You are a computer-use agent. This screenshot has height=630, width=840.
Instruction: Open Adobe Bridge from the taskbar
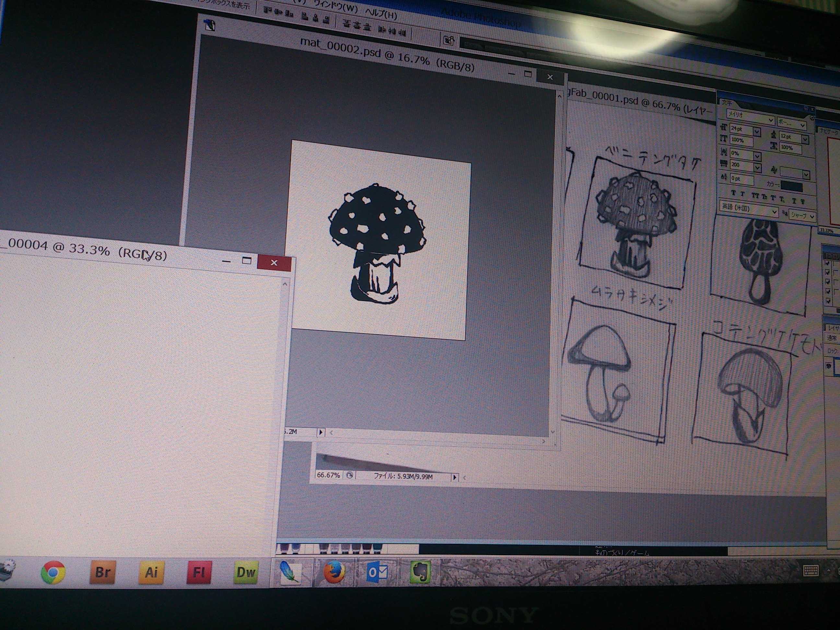(102, 572)
